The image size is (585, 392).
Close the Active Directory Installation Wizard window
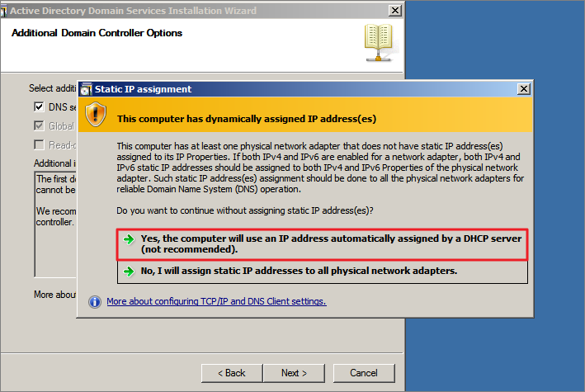pos(394,11)
